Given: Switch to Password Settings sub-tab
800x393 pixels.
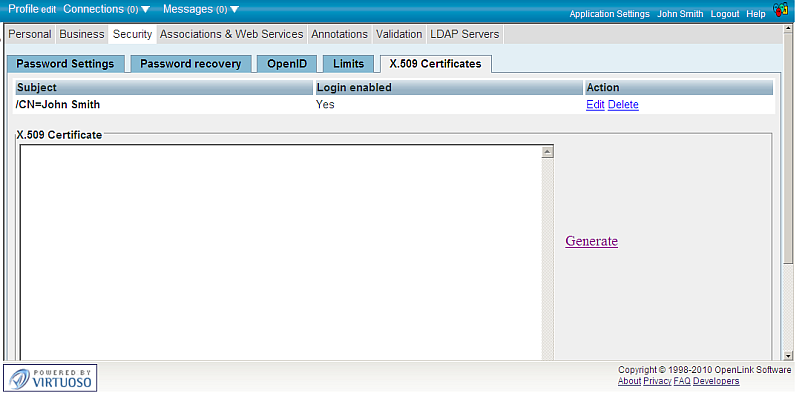Looking at the screenshot, I should click(x=65, y=64).
